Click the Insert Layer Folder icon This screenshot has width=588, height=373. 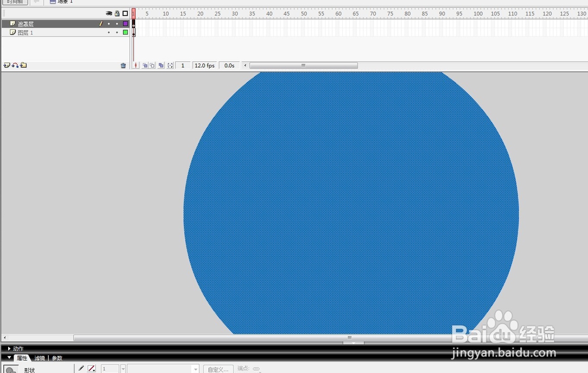coord(24,65)
